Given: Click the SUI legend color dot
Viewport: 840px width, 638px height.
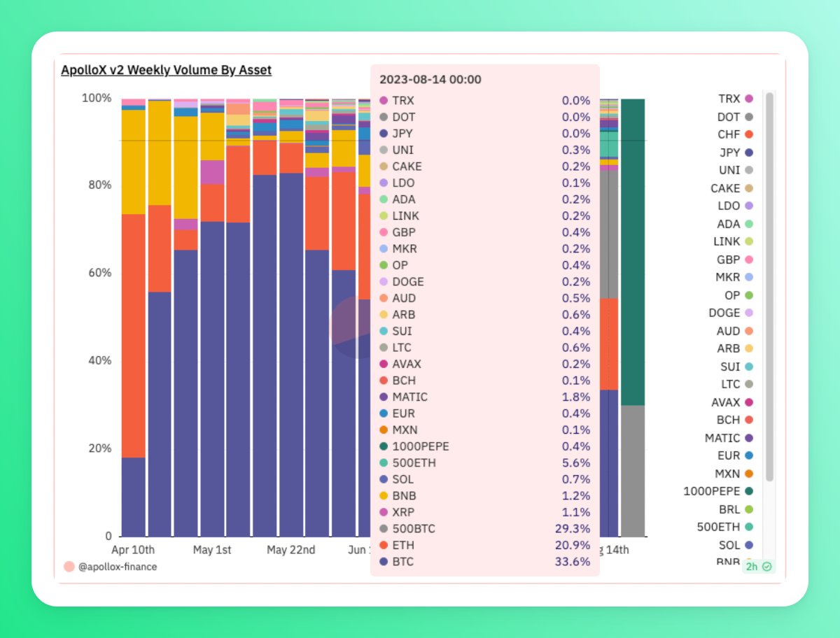Looking at the screenshot, I should pos(749,367).
